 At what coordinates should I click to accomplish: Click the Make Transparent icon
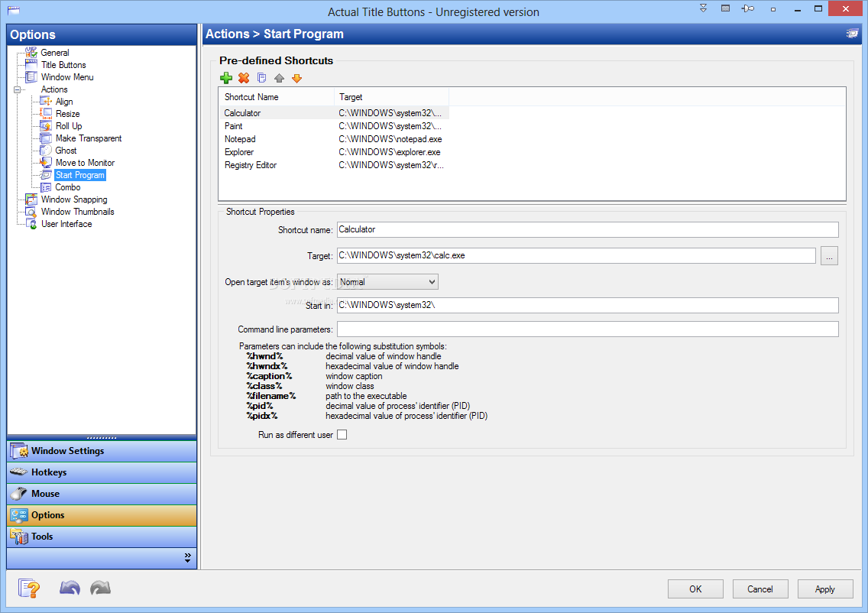click(46, 138)
